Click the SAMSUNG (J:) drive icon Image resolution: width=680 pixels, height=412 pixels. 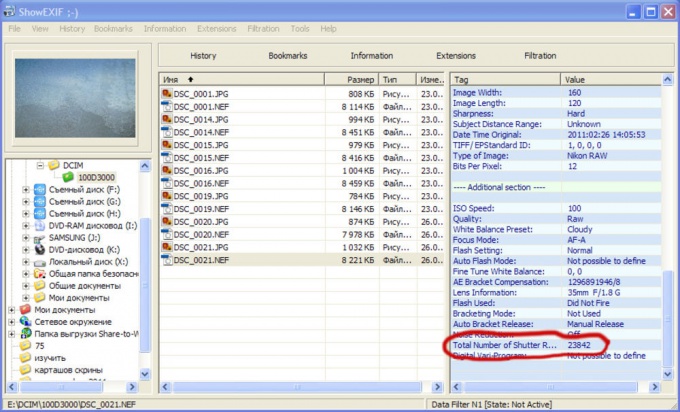pos(39,238)
